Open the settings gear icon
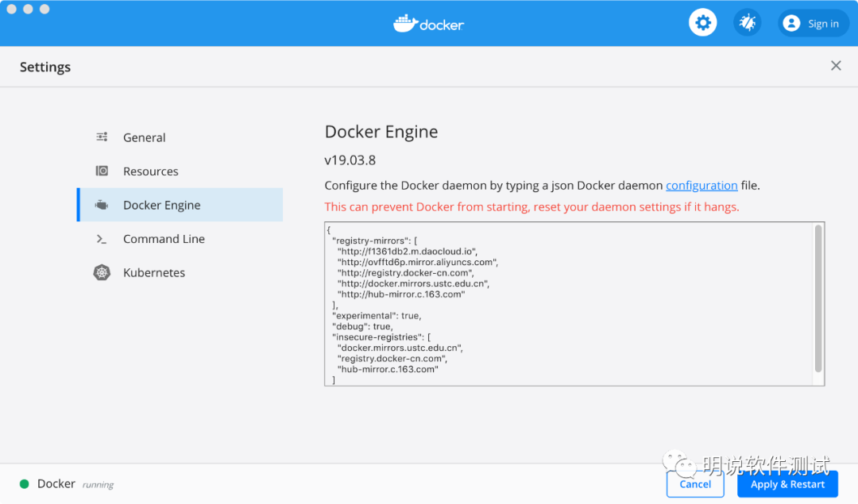858x504 pixels. 702,23
